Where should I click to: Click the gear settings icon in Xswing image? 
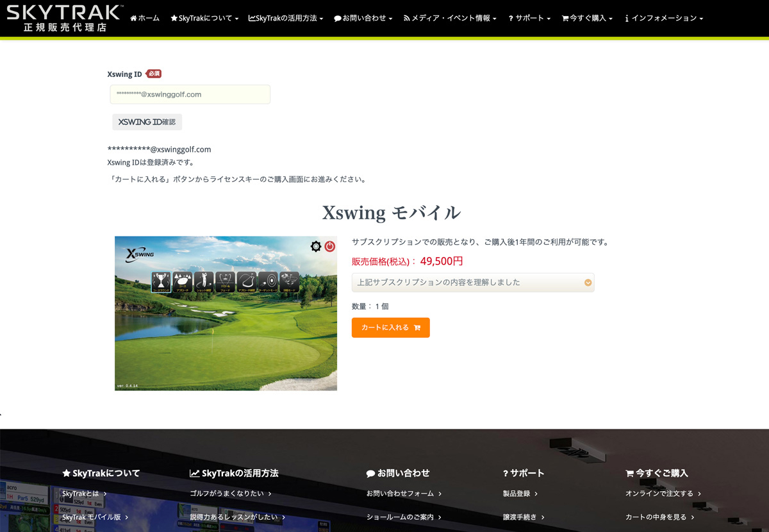pyautogui.click(x=315, y=247)
